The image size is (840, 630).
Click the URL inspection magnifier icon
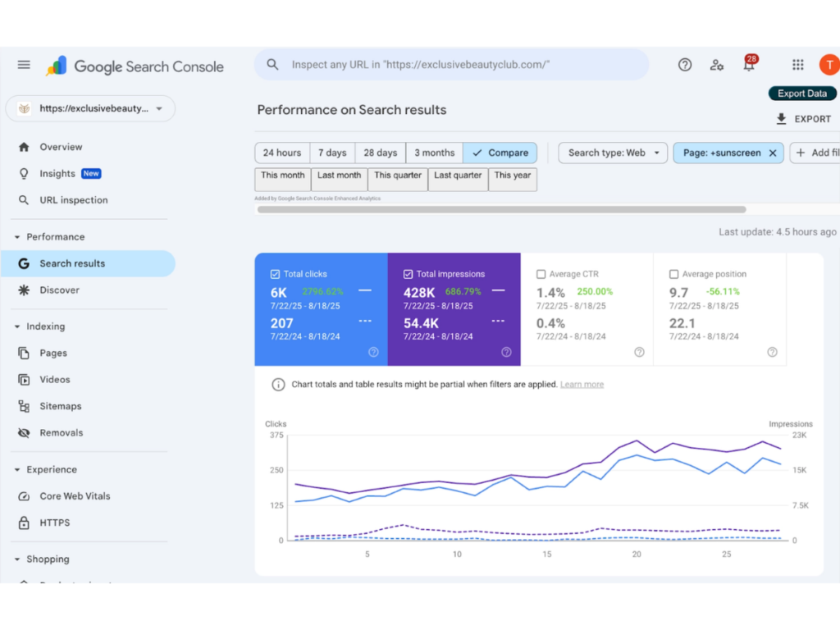coord(24,200)
